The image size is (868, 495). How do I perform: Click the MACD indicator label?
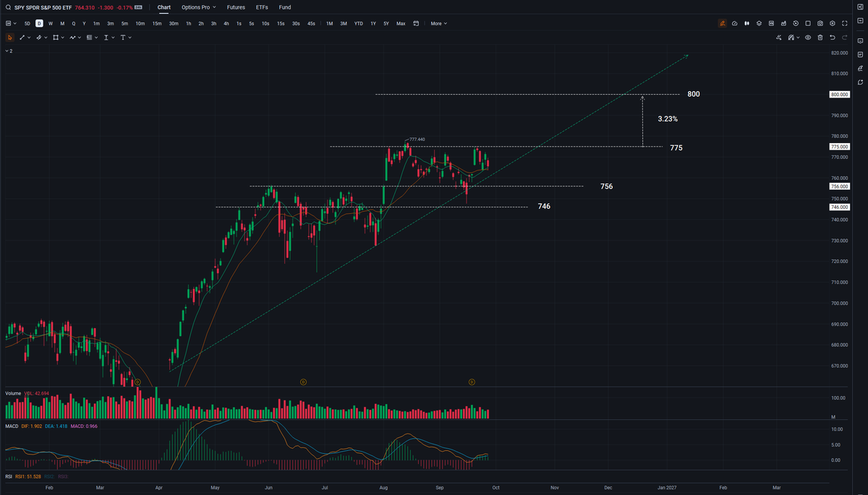tap(12, 426)
